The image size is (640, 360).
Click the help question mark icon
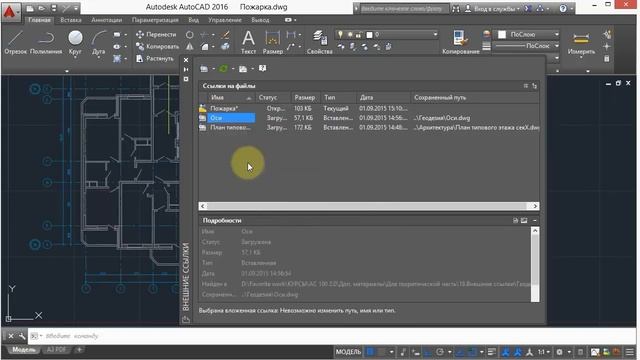[x=563, y=8]
